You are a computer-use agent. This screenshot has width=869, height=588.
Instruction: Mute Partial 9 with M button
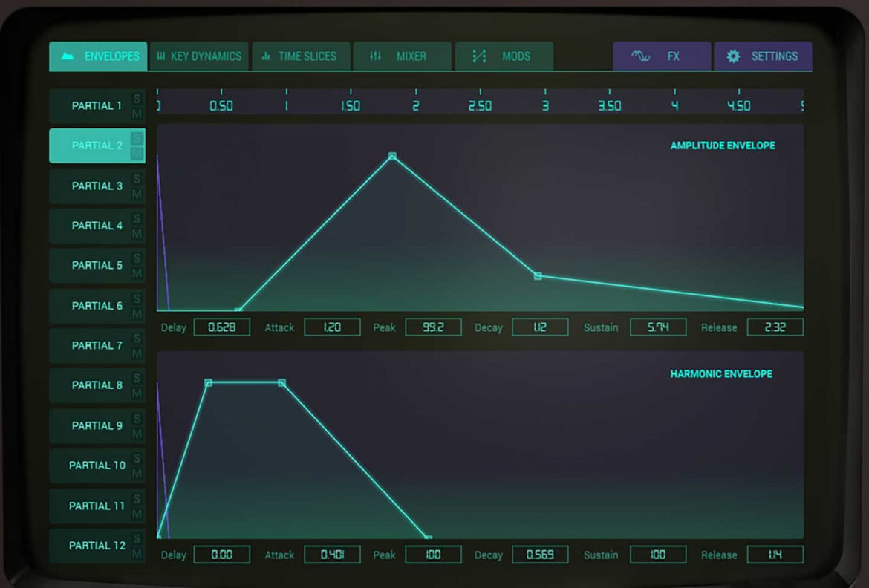(x=137, y=434)
